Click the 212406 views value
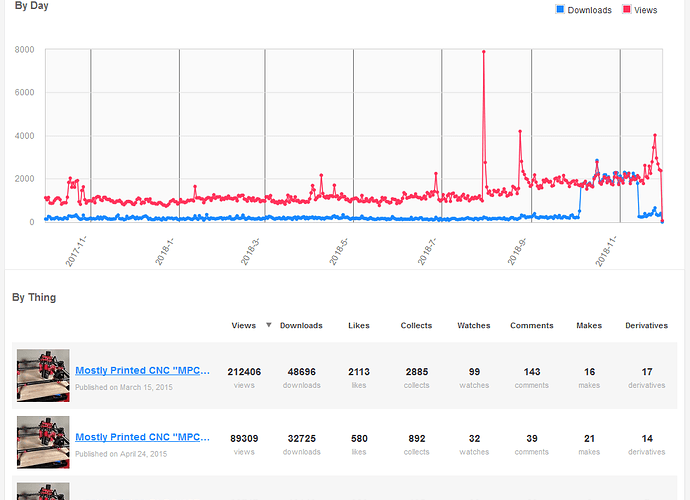The image size is (690, 500). coord(244,372)
